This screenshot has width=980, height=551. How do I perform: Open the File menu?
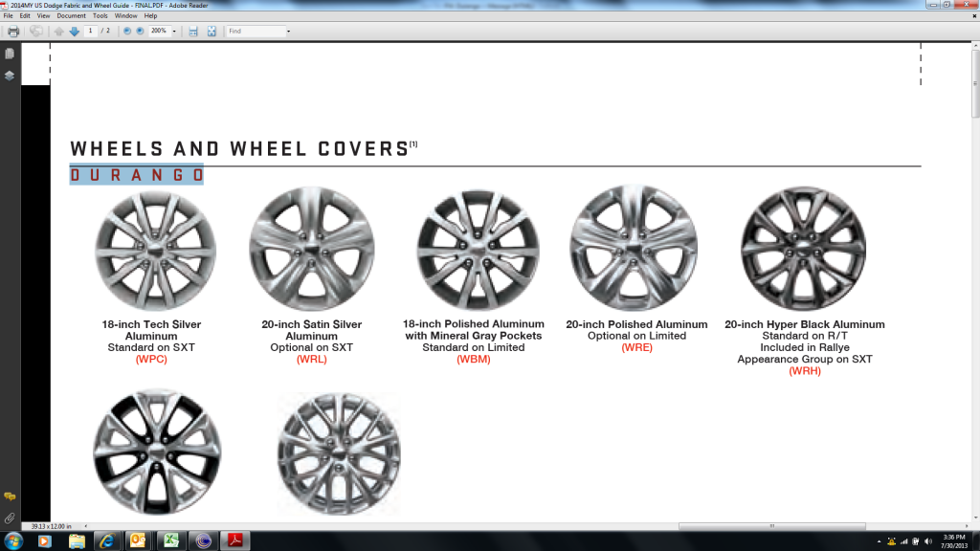(8, 16)
